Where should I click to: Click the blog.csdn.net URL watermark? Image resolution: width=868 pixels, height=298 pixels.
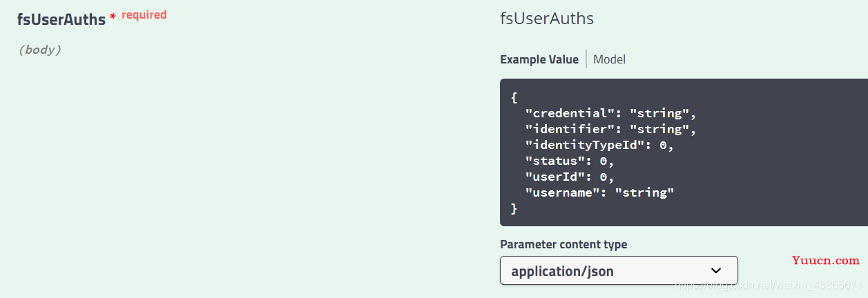768,284
